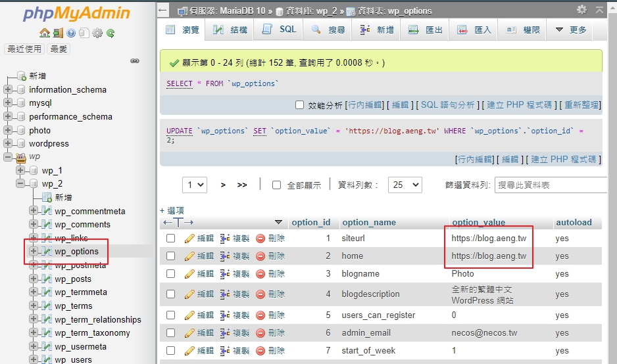This screenshot has width=617, height=364.
Task: Open the 匯出 export tab
Action: point(425,30)
